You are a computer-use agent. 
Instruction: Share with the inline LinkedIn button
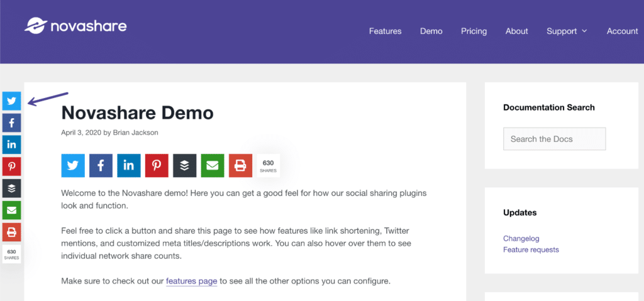[129, 165]
